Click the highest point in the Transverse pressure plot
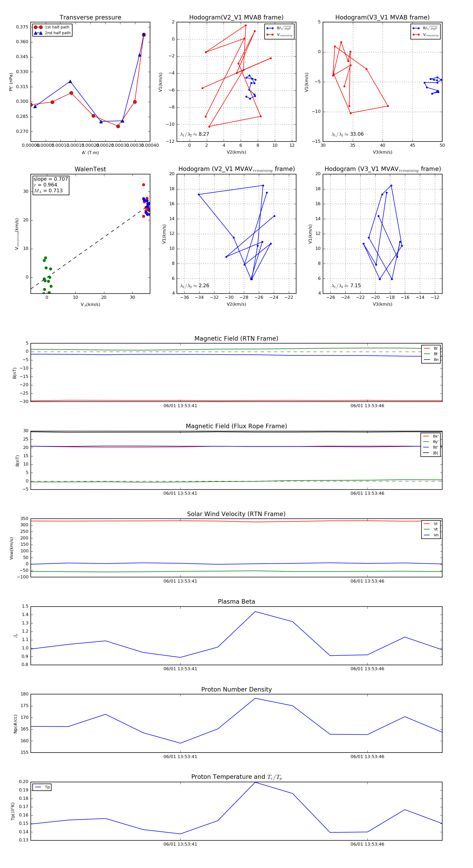Screen dimensions: 473x868 click(144, 35)
